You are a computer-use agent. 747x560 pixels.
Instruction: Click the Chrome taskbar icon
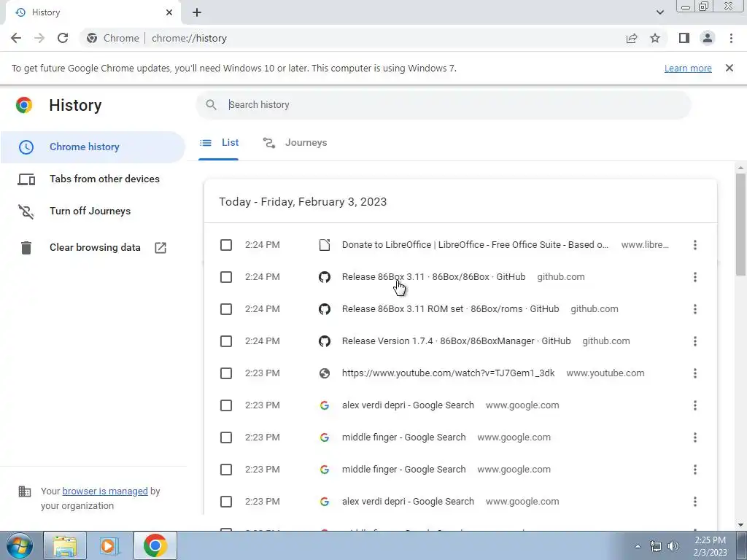[155, 545]
